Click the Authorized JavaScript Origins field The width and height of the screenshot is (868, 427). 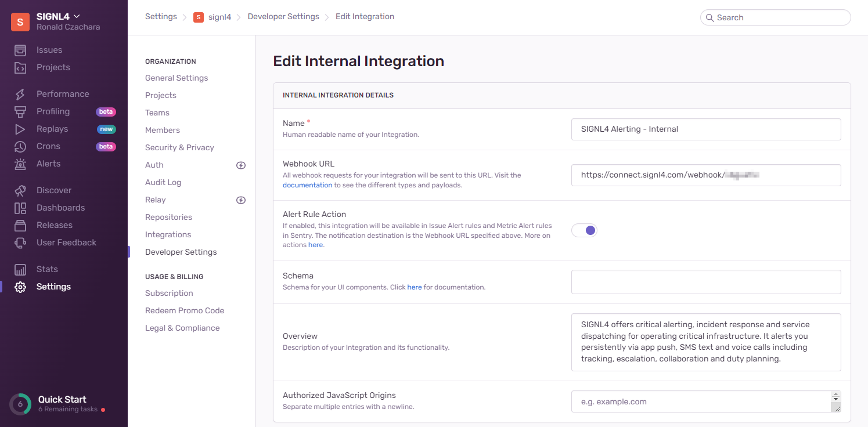coord(706,401)
